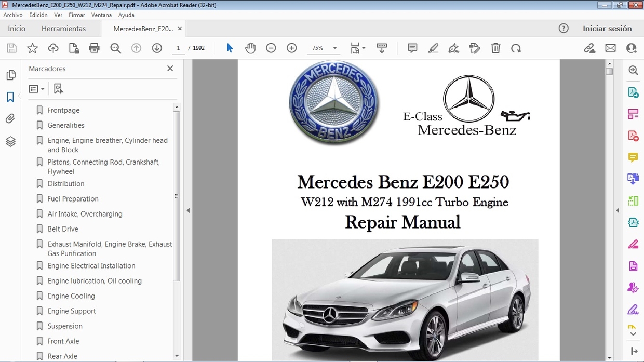The width and height of the screenshot is (644, 362).
Task: Open the email document icon
Action: (610, 48)
